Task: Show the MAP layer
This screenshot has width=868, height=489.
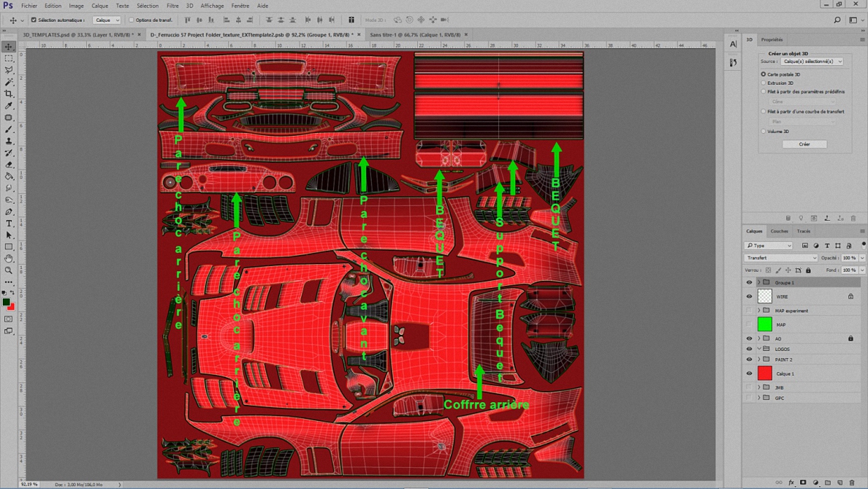Action: tap(749, 324)
